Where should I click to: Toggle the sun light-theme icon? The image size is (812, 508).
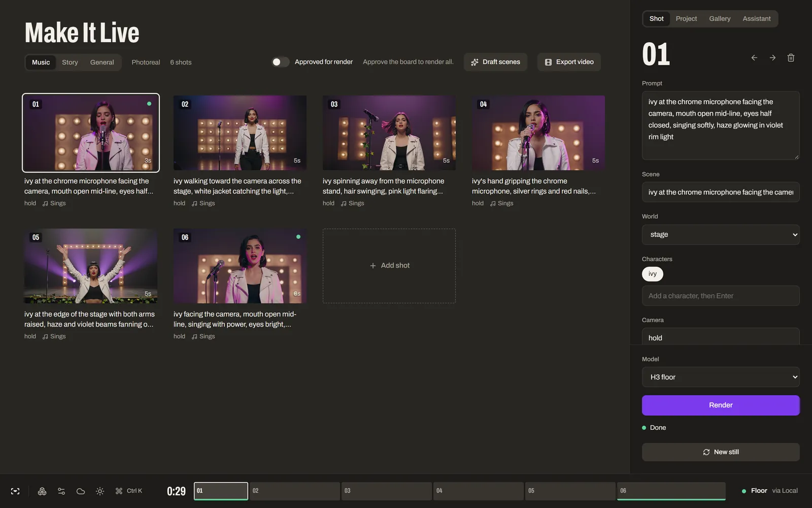pos(100,491)
